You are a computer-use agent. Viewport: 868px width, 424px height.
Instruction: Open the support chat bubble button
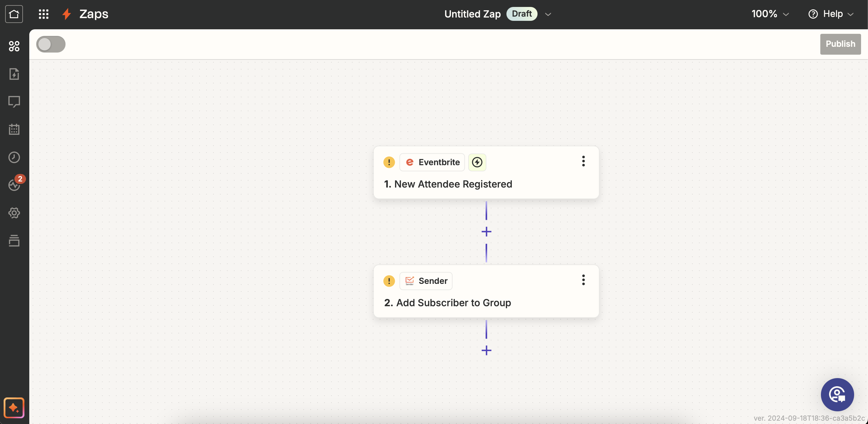click(x=837, y=394)
